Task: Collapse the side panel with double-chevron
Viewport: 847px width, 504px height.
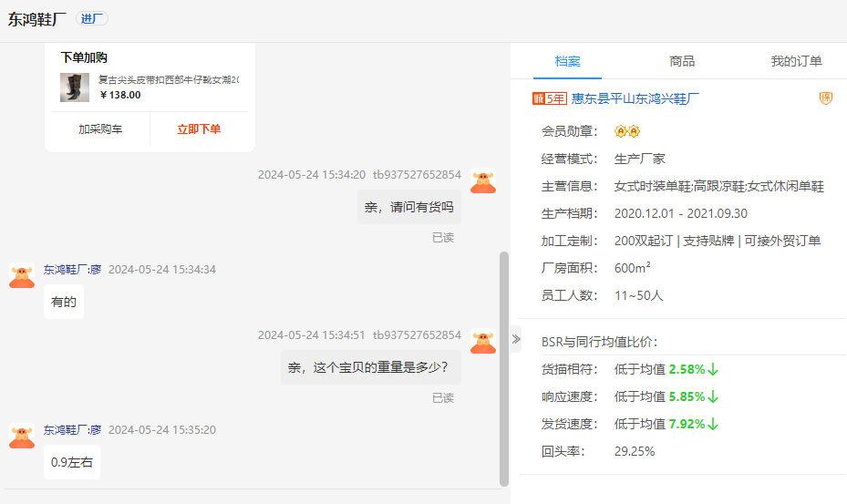Action: coord(516,339)
